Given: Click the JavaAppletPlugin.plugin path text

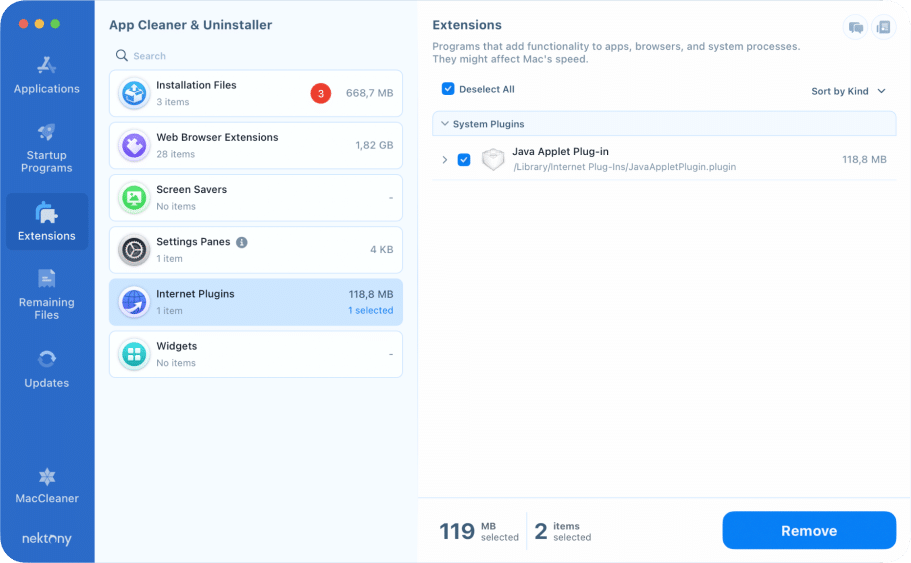Looking at the screenshot, I should pyautogui.click(x=625, y=167).
